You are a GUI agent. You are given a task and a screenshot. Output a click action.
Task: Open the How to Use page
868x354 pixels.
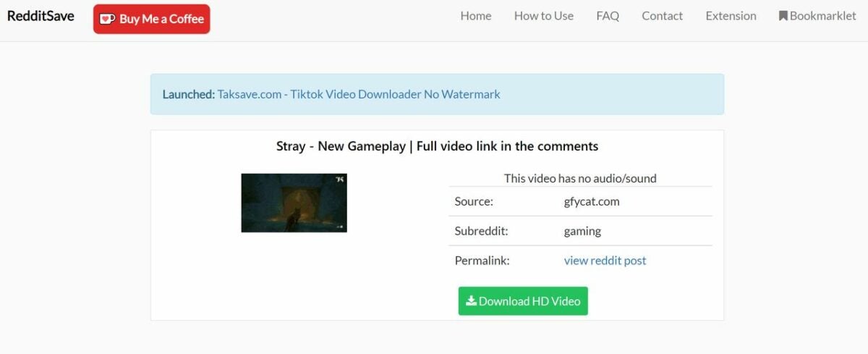click(544, 16)
